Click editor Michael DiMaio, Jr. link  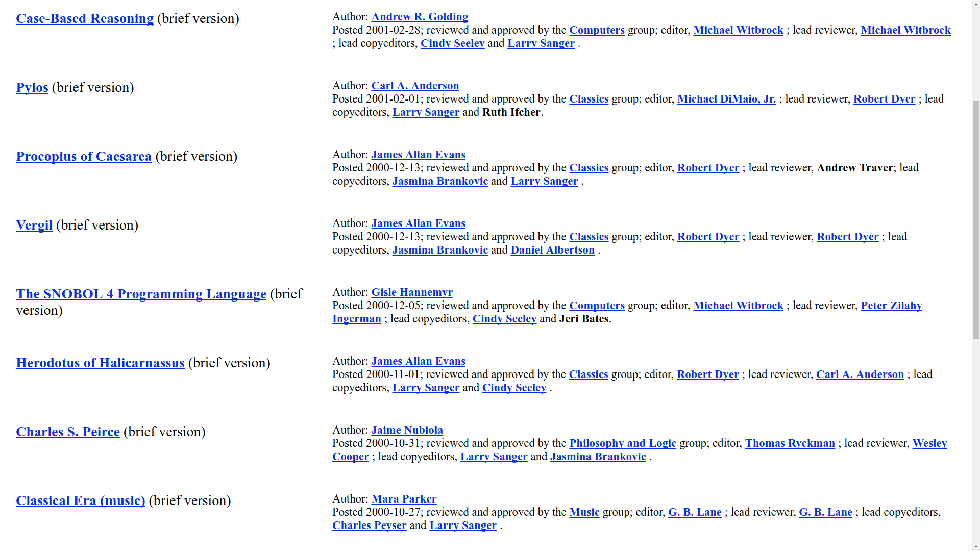[726, 99]
